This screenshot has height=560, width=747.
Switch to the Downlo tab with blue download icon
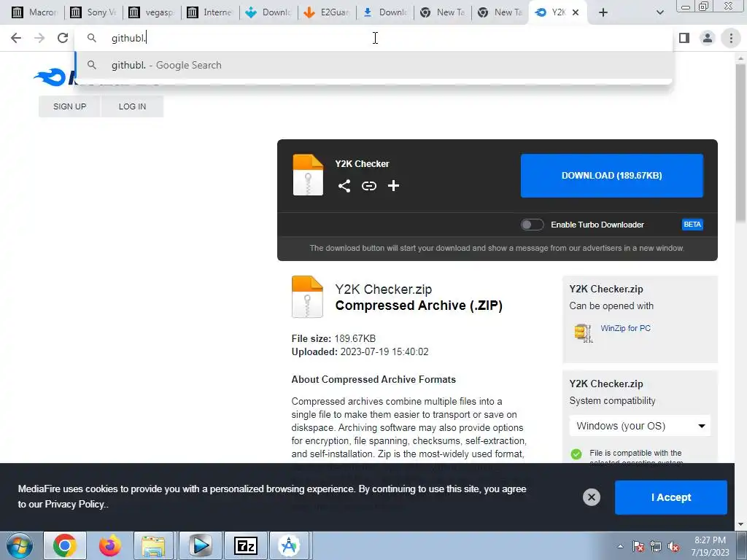[x=385, y=12]
